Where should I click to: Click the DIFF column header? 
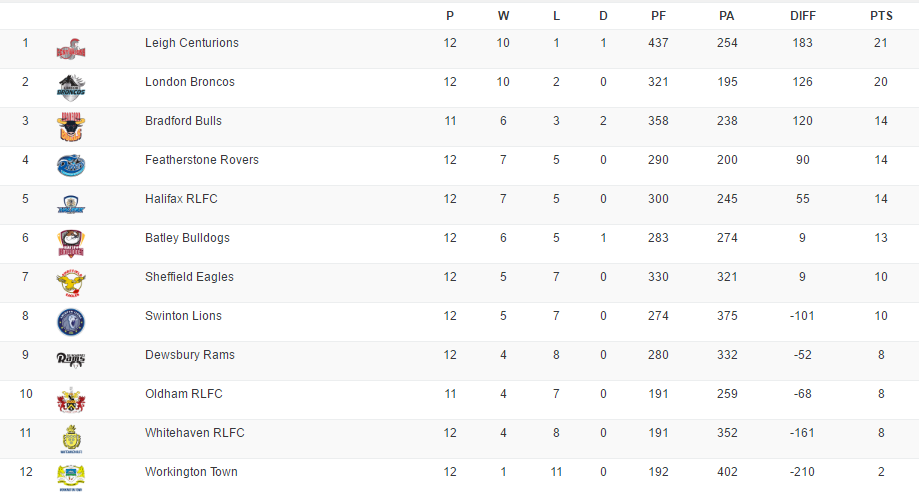[802, 15]
